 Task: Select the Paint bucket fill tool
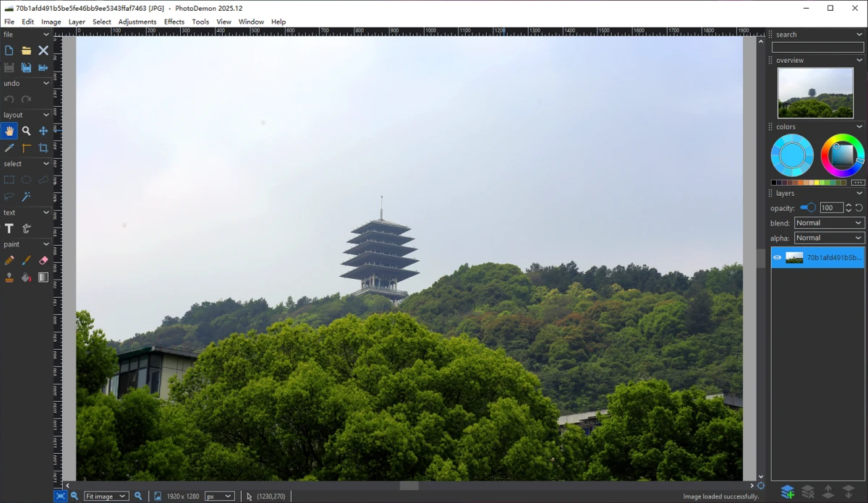pyautogui.click(x=26, y=278)
